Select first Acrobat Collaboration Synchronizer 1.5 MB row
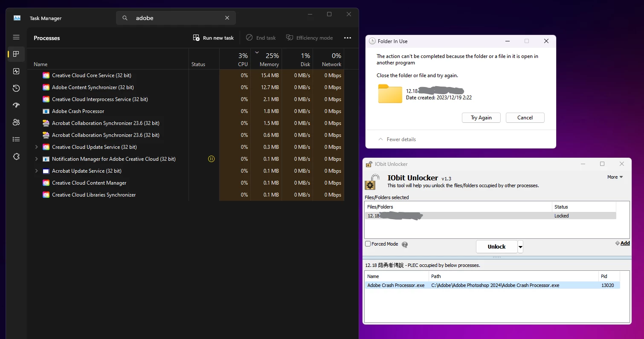The height and width of the screenshot is (339, 644). click(x=186, y=123)
